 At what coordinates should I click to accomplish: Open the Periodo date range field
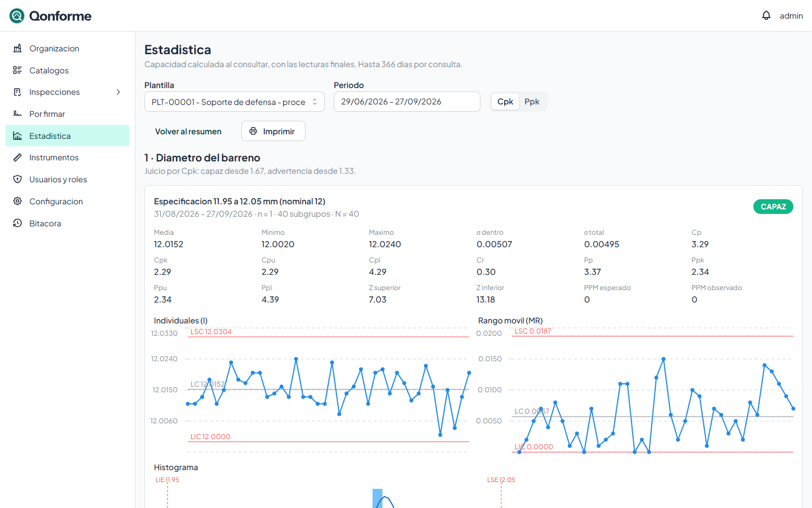point(407,102)
